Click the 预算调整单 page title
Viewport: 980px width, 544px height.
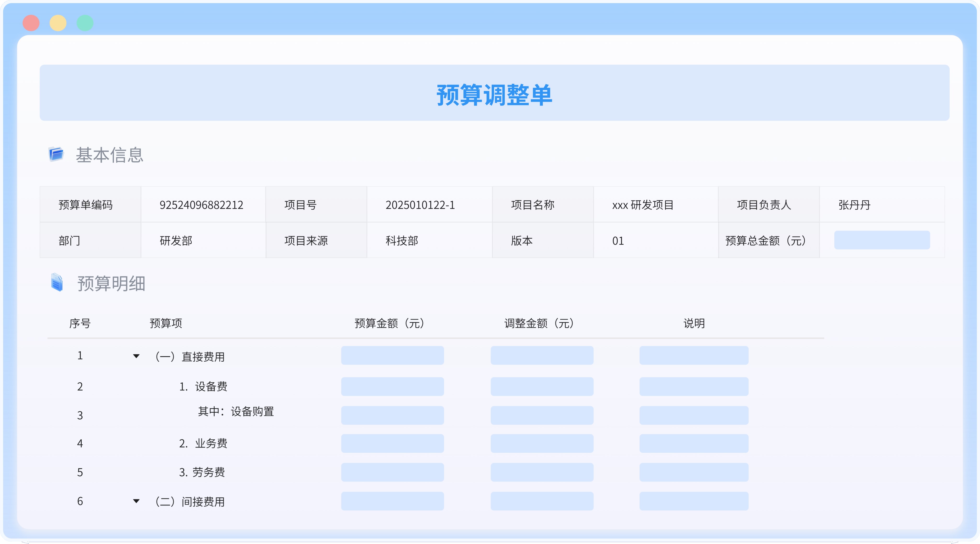[494, 95]
